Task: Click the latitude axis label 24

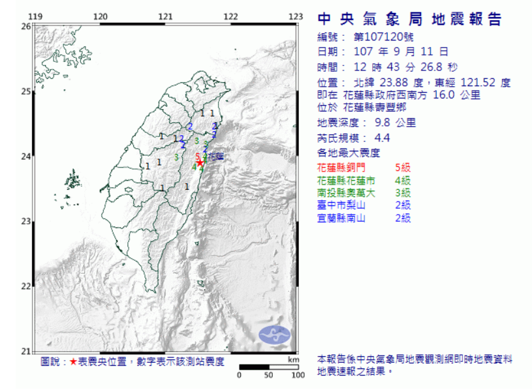Action: point(26,157)
